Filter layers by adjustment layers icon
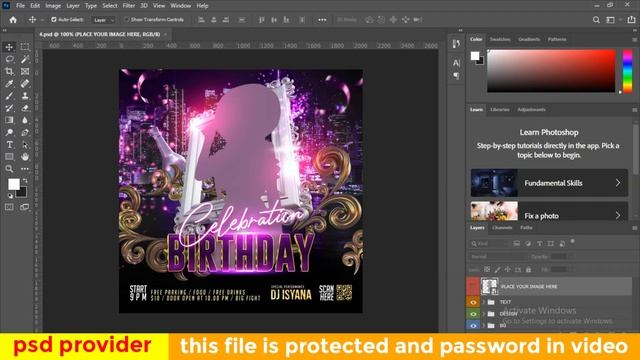 pyautogui.click(x=528, y=244)
